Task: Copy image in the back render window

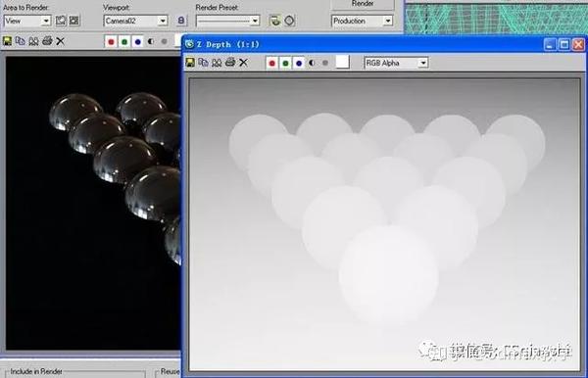Action: [x=21, y=41]
